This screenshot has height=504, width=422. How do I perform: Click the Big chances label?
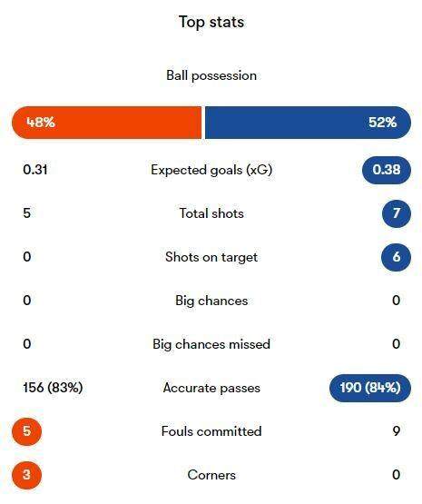click(x=211, y=301)
